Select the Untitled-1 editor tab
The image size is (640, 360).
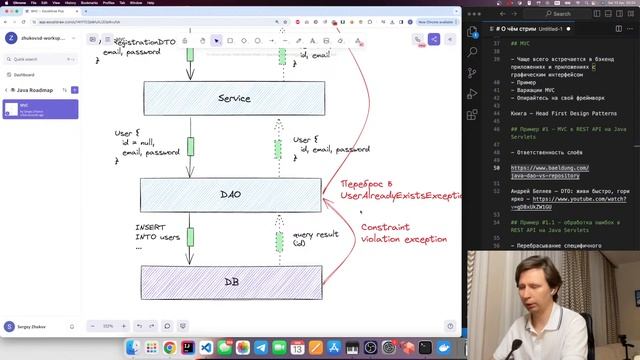click(530, 29)
